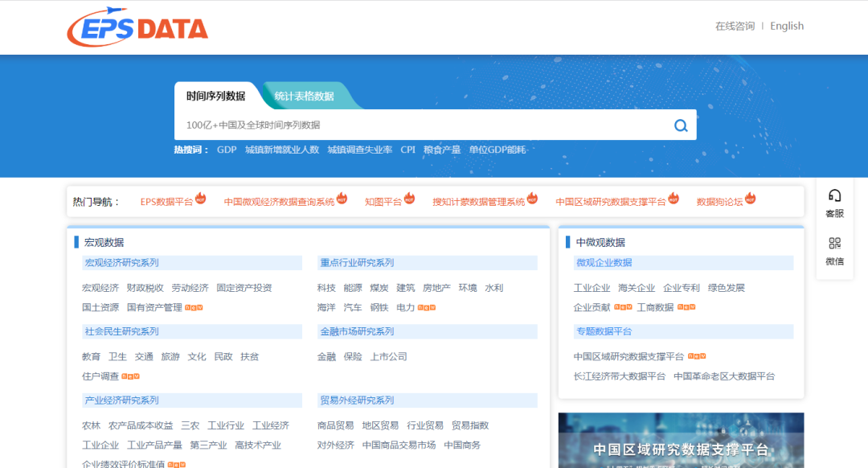
Task: Click the magnifier search icon
Action: coord(681,125)
